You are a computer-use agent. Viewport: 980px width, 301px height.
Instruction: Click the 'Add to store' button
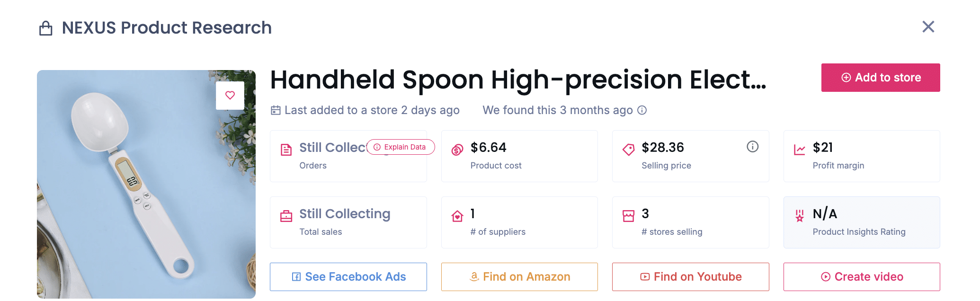point(881,77)
